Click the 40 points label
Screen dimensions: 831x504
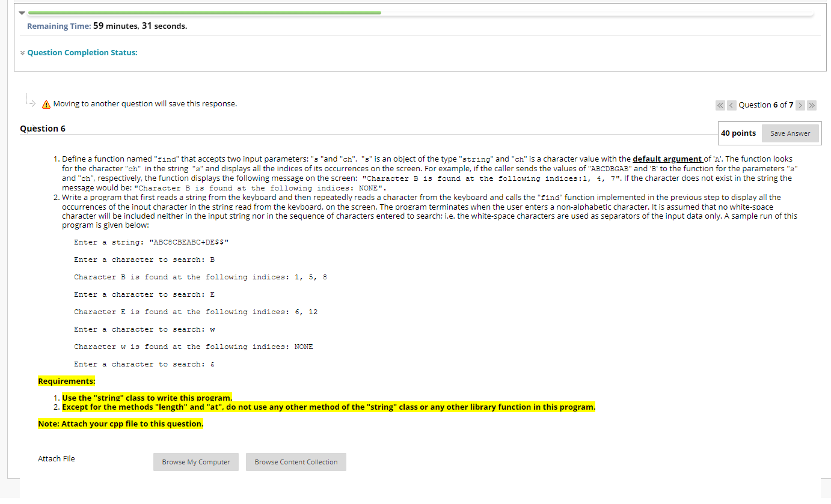click(x=738, y=133)
